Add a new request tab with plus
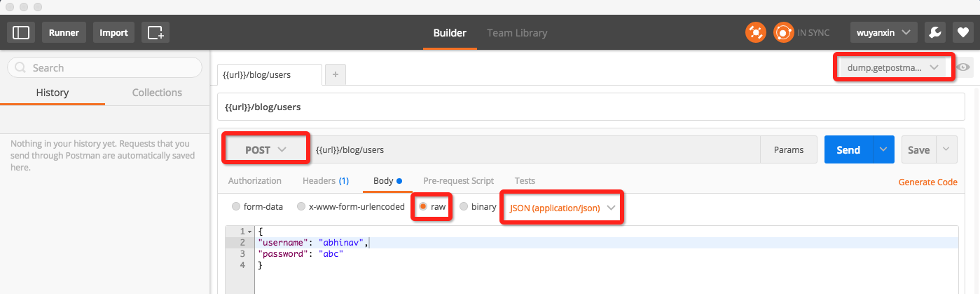The height and width of the screenshot is (294, 980). [x=336, y=74]
